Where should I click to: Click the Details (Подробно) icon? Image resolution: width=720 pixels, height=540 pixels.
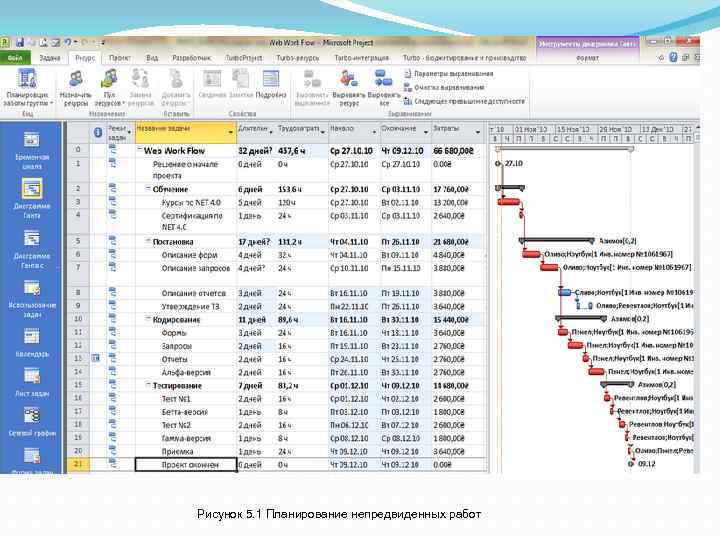tap(271, 79)
